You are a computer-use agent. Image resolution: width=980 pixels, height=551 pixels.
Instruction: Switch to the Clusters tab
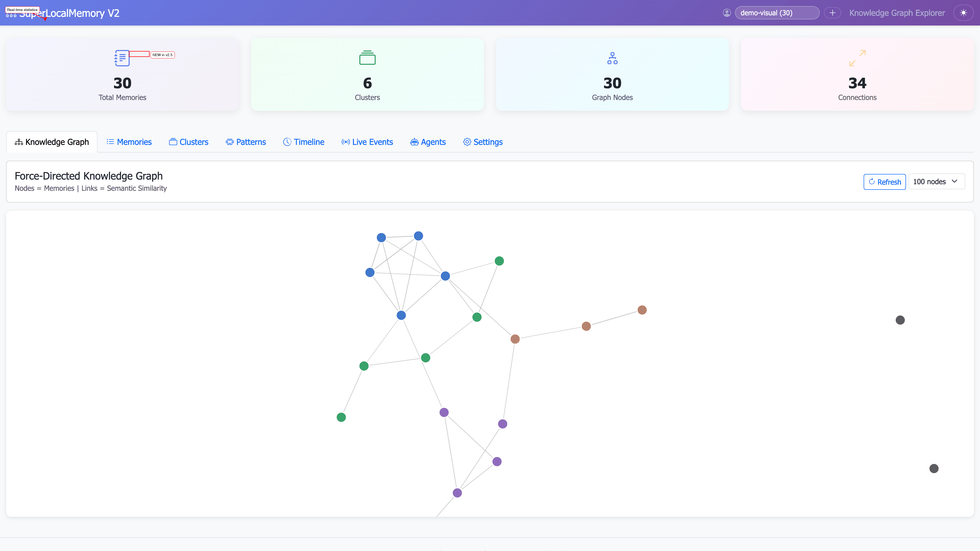[x=188, y=142]
